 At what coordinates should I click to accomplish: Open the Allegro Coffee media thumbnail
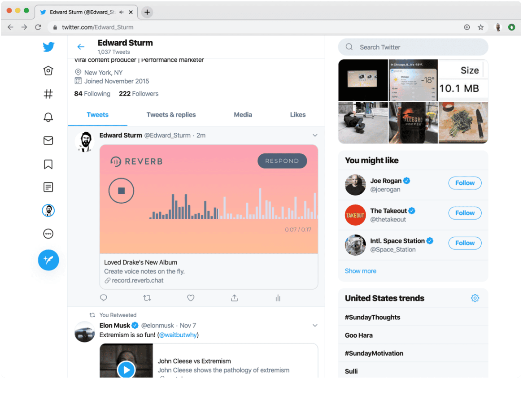point(413,122)
